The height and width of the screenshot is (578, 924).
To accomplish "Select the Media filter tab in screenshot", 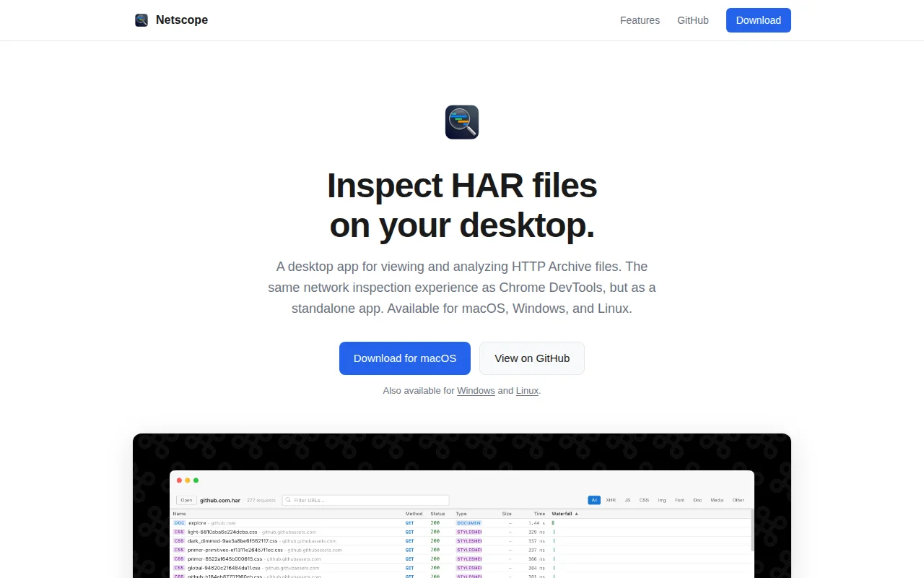I will coord(717,500).
